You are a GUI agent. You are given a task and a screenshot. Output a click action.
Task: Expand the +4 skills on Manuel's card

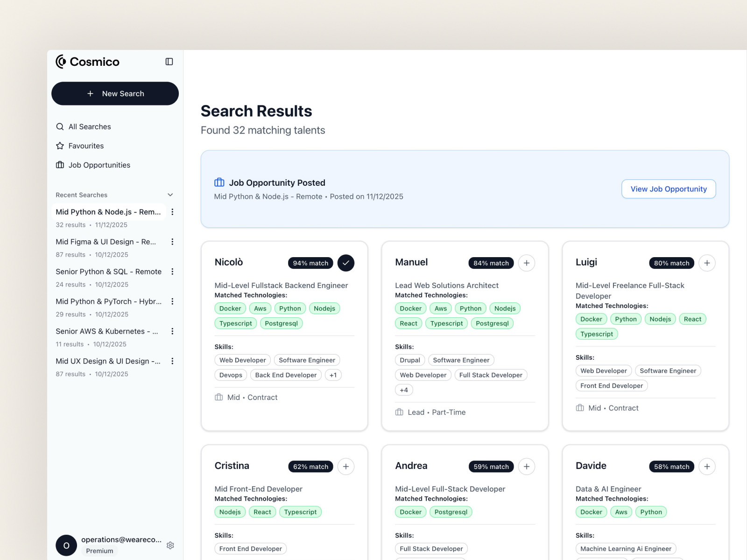(x=403, y=390)
